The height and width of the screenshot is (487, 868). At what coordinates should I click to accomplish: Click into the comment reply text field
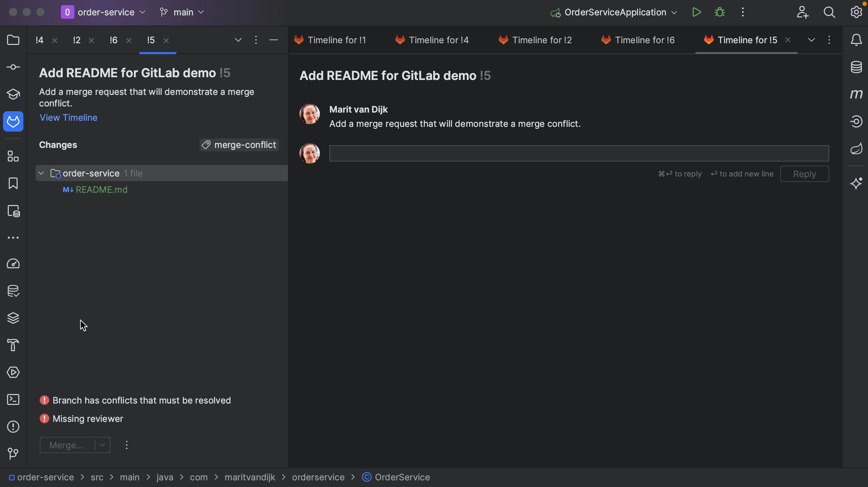point(579,153)
